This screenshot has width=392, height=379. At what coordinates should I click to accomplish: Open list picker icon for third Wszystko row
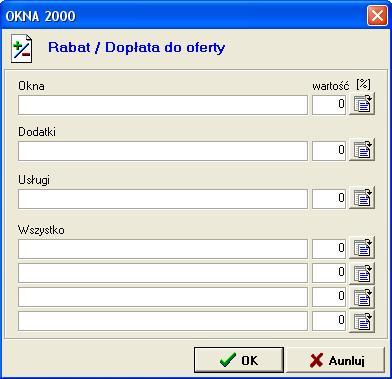tap(362, 297)
